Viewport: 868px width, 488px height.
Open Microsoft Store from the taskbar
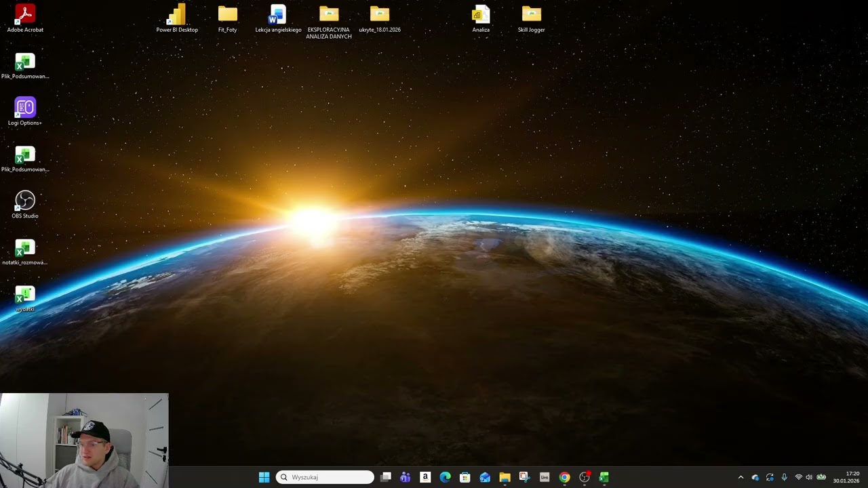(x=465, y=477)
